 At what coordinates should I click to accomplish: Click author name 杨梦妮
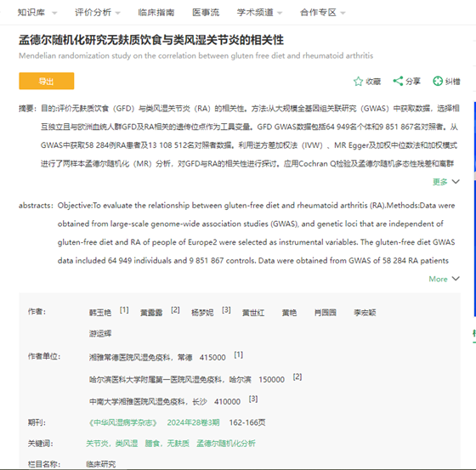202,313
